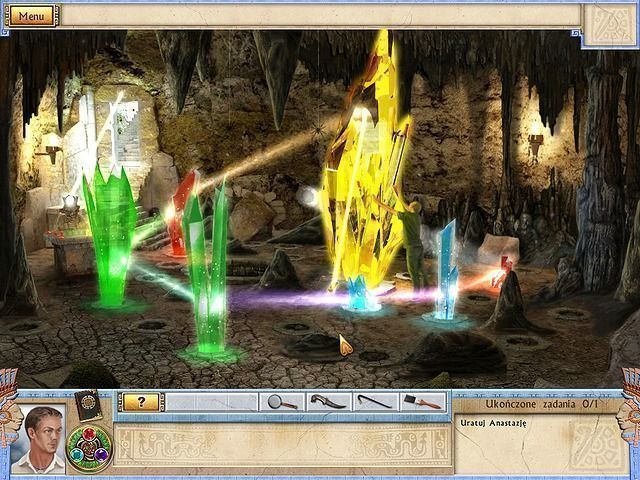Click the three-gem amulet medallion
The height and width of the screenshot is (480, 640).
point(89,449)
